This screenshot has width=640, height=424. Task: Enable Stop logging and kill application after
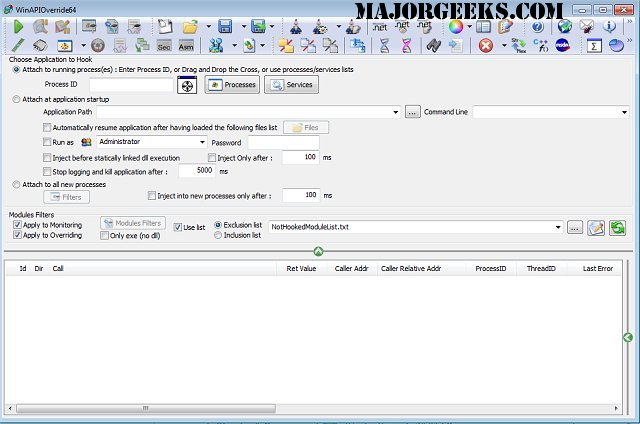click(x=47, y=171)
